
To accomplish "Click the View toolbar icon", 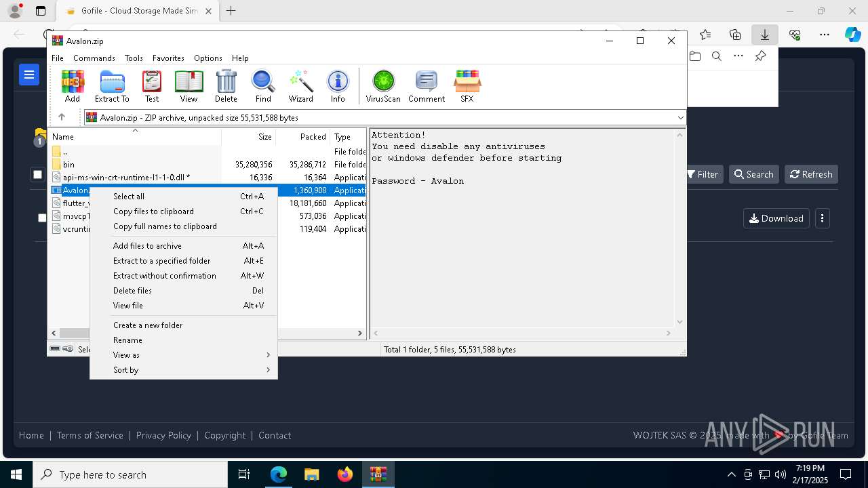I will (189, 86).
